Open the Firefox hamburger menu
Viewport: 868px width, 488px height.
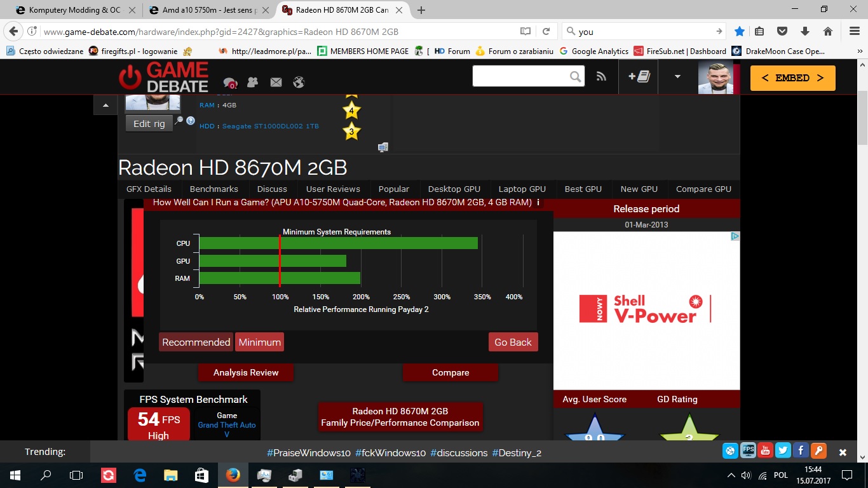tap(855, 31)
